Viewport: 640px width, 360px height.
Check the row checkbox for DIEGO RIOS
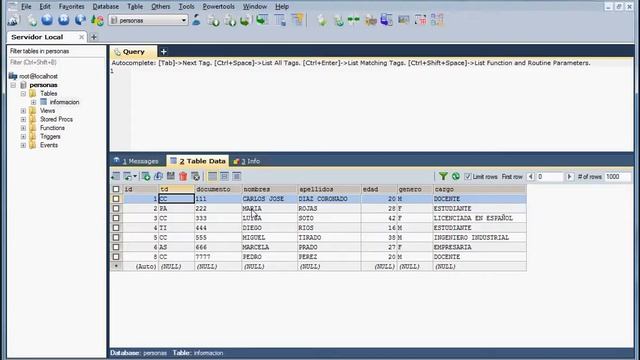click(x=116, y=228)
